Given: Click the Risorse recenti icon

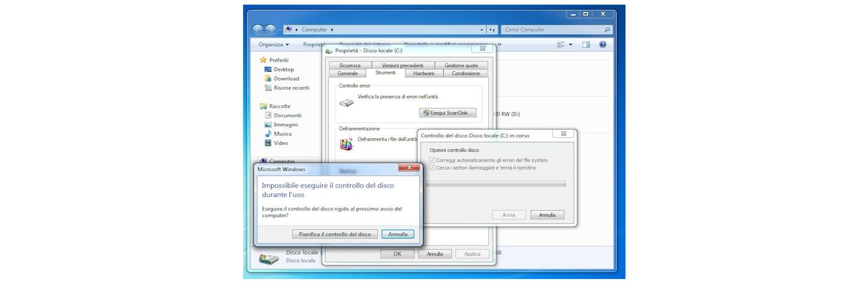Looking at the screenshot, I should (x=268, y=88).
